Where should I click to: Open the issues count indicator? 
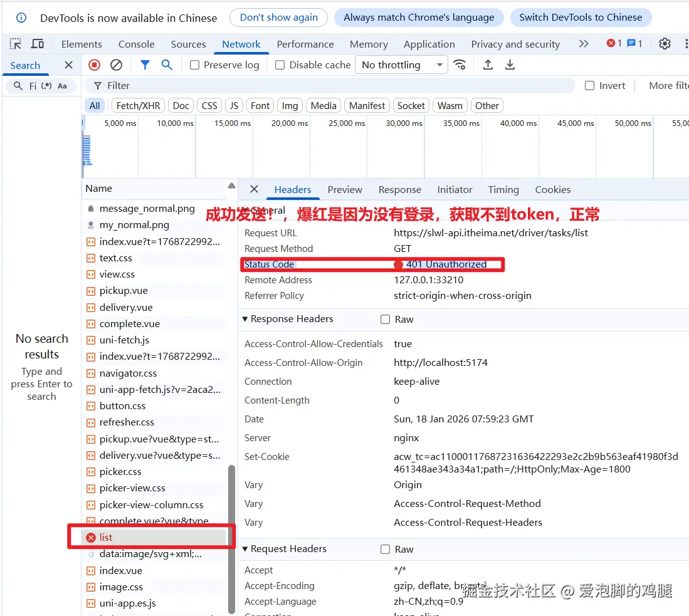point(634,43)
